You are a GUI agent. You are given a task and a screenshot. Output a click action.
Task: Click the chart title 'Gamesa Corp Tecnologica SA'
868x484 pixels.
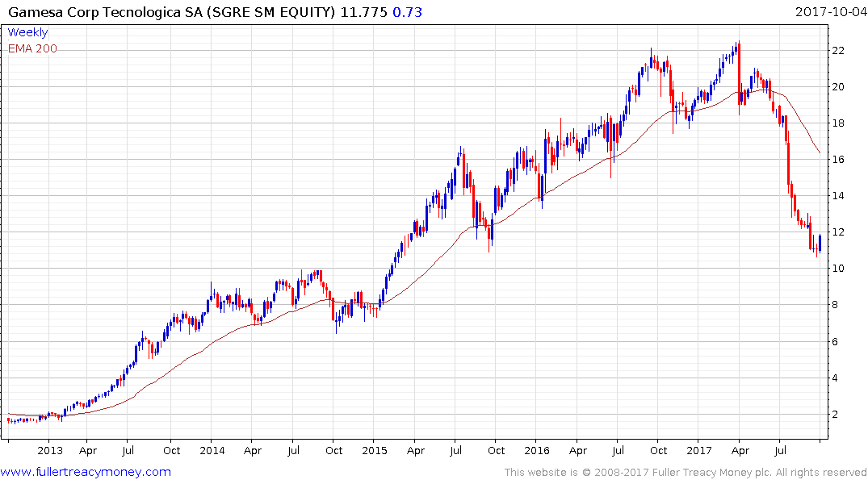pyautogui.click(x=106, y=11)
